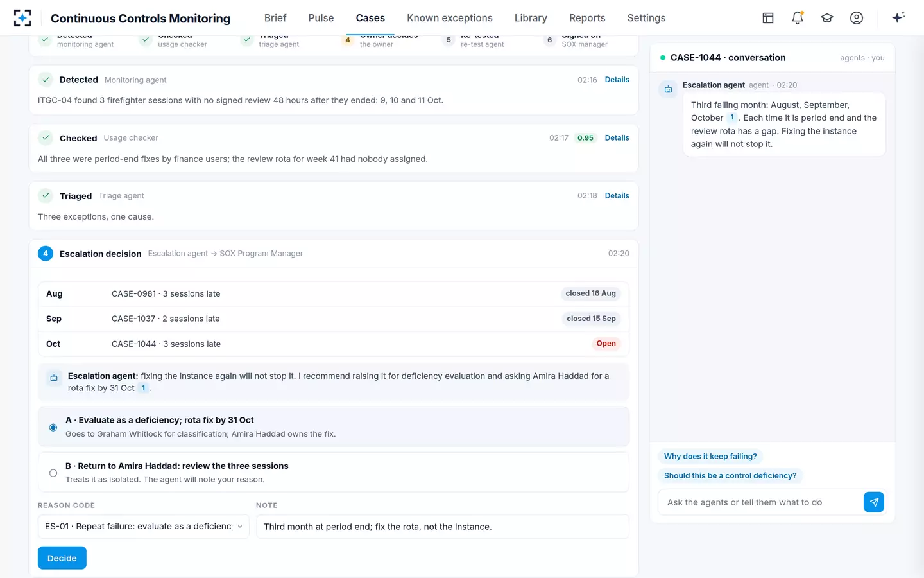Screen dimensions: 924x578
Task: Open the Reports tab
Action: 587,18
